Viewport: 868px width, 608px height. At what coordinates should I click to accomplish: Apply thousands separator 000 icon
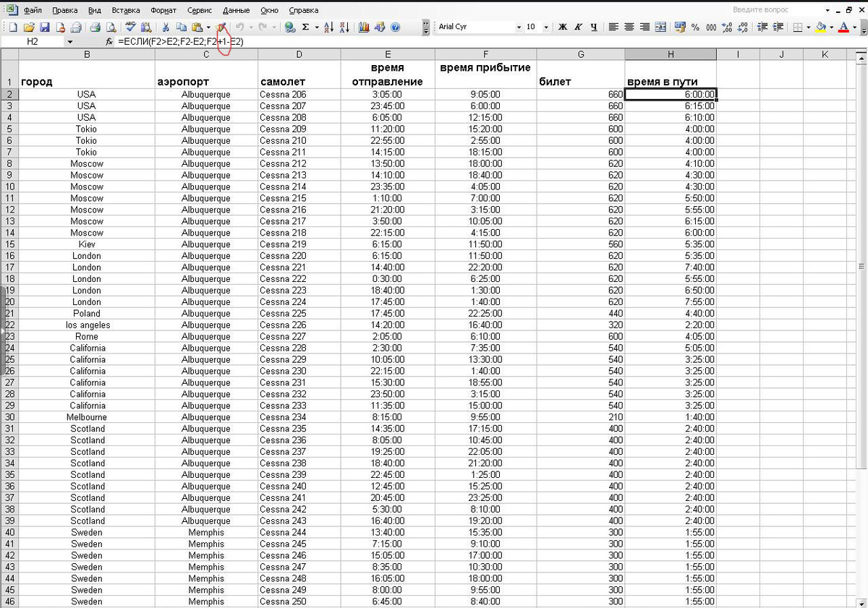pos(711,27)
